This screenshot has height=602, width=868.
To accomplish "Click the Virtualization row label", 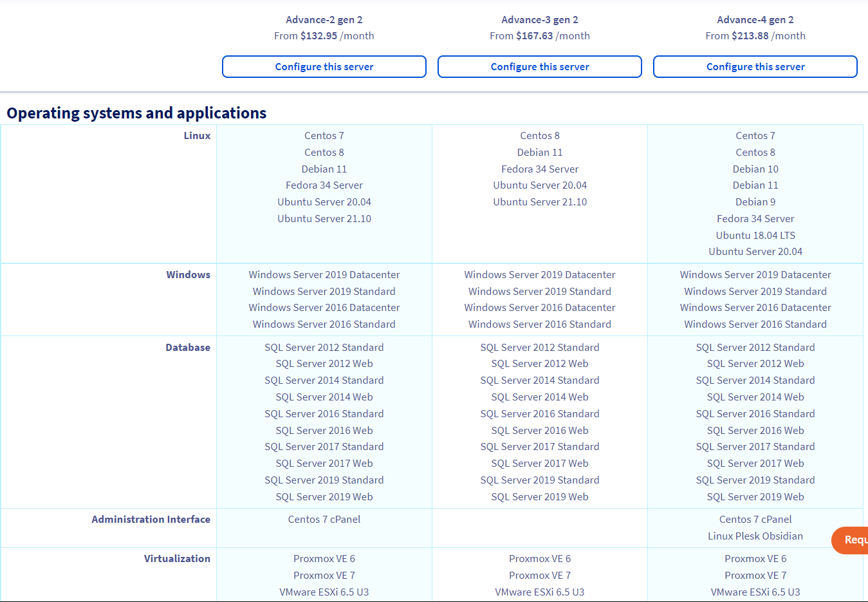I will [x=177, y=559].
